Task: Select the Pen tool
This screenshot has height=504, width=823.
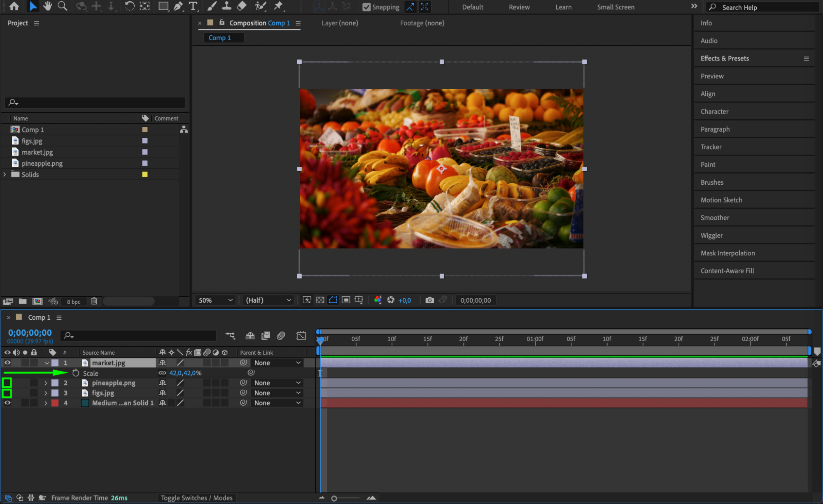Action: tap(178, 6)
